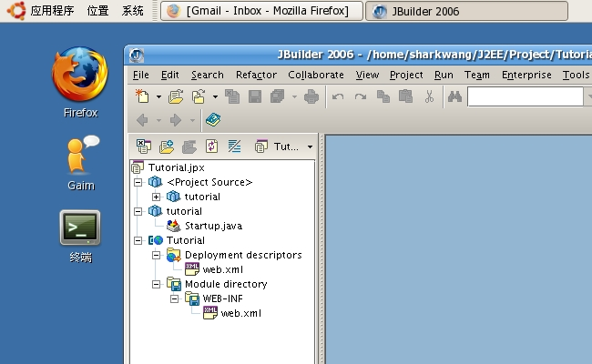Open the 应用程序 applications menu
The image size is (592, 364).
point(52,11)
